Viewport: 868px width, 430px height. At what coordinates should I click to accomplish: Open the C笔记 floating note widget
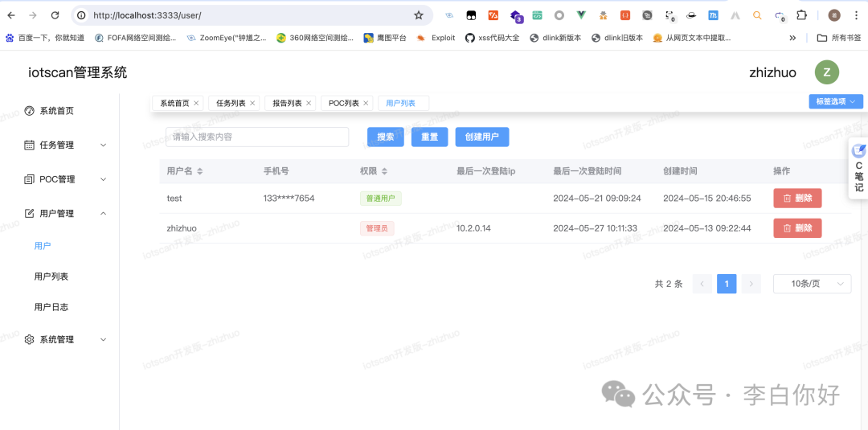[858, 168]
